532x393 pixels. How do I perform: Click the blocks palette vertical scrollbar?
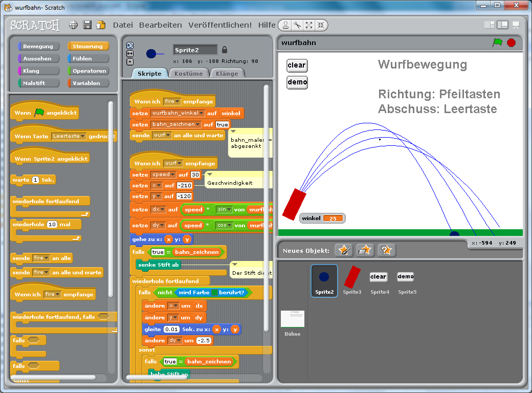(110, 199)
